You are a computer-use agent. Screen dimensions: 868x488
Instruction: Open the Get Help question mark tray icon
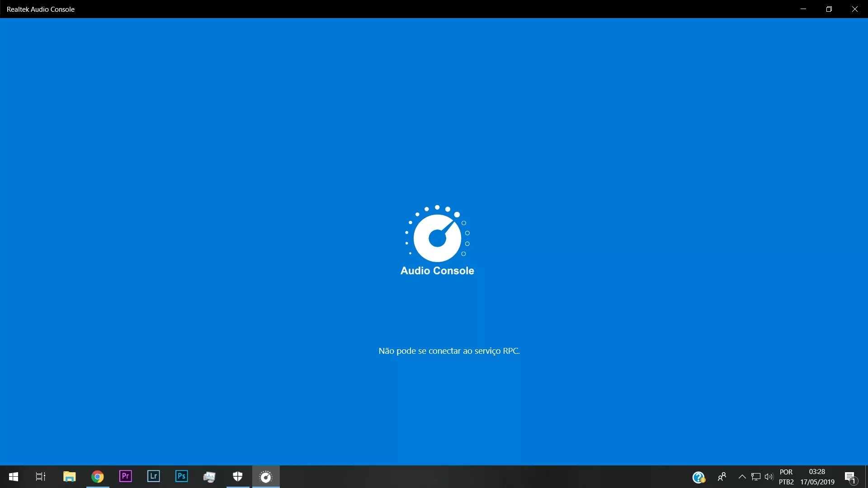(x=698, y=477)
